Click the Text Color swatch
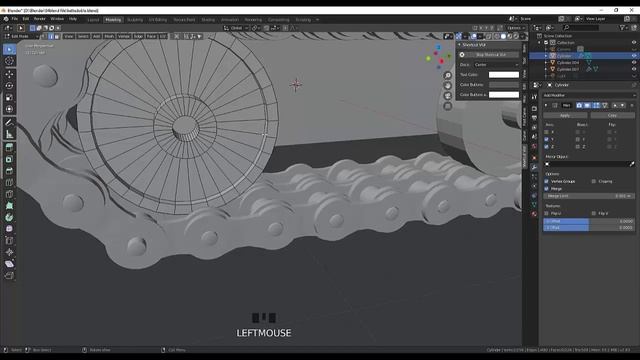Image resolution: width=640 pixels, height=360 pixels. (x=504, y=75)
